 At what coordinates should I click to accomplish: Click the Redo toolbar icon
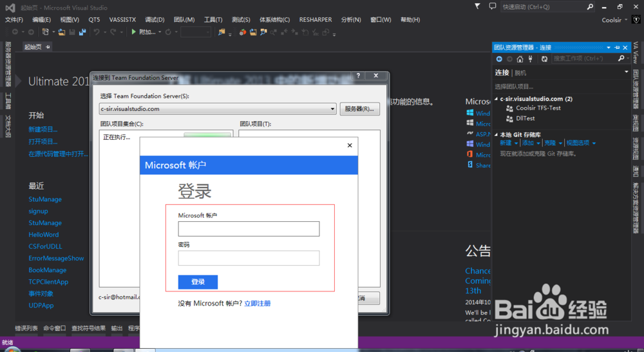113,32
